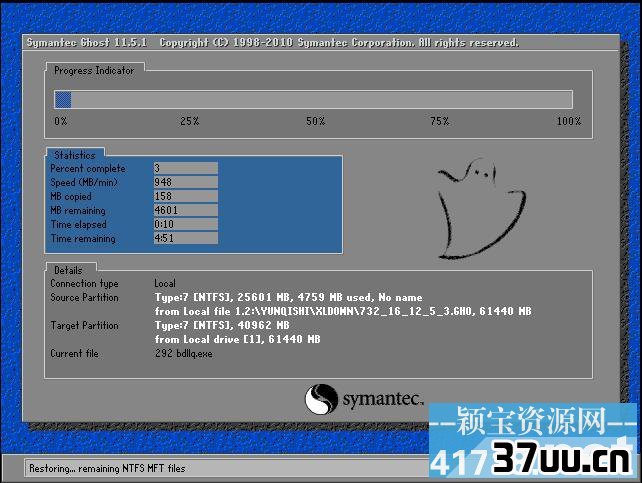Click the 'from Local drive [1]' line
Image resolution: width=642 pixels, height=483 pixels.
pyautogui.click(x=237, y=339)
